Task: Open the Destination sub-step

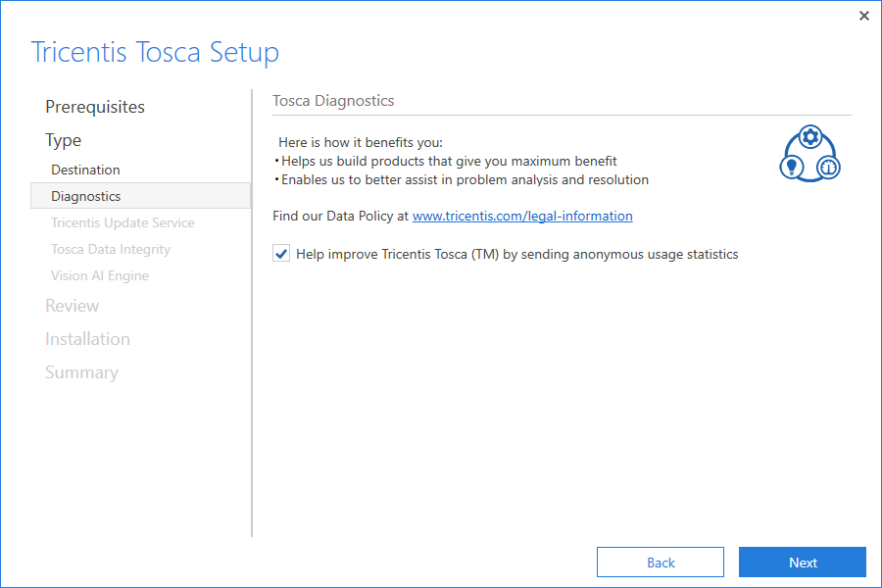Action: pos(86,170)
